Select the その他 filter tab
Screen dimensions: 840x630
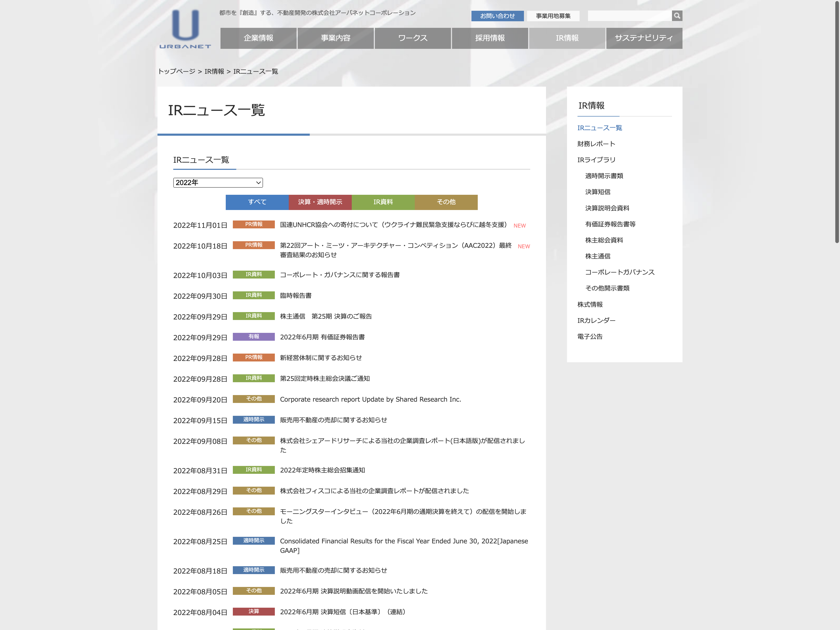(x=446, y=202)
